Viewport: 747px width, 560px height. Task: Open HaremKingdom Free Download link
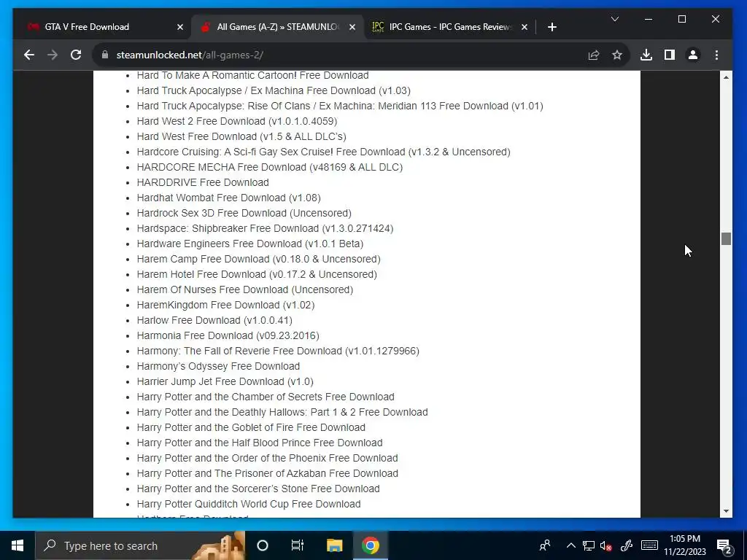click(x=226, y=305)
